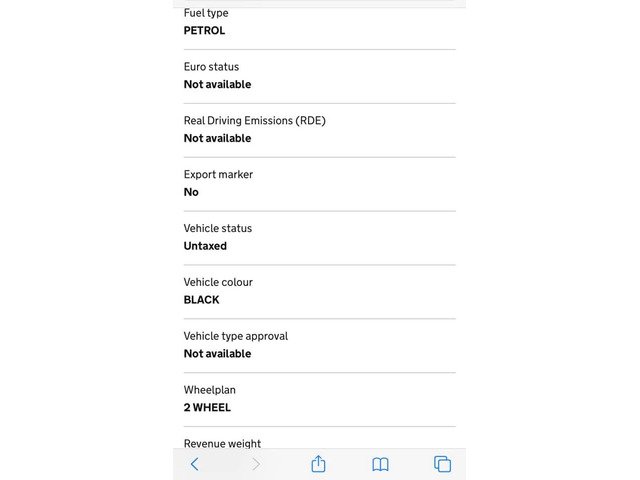
Task: Open the Bookmarks book icon
Action: click(x=380, y=464)
